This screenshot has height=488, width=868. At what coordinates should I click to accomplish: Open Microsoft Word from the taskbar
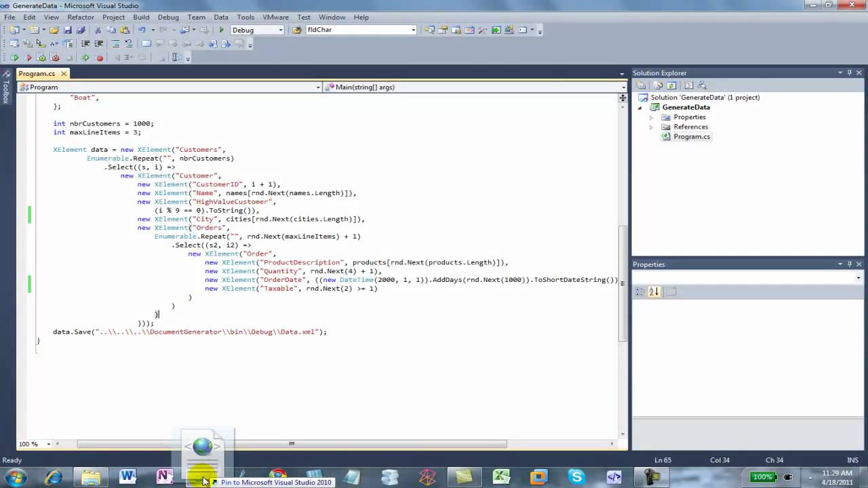click(x=127, y=476)
